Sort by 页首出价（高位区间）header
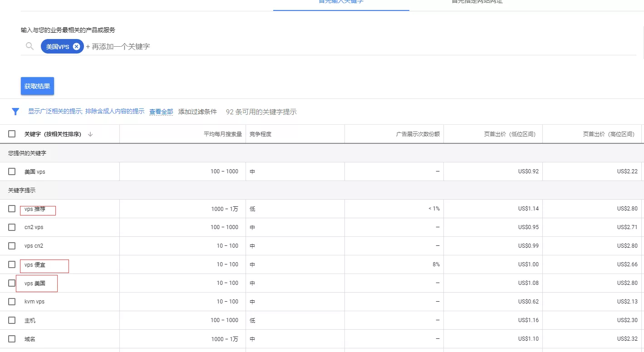 coord(609,134)
